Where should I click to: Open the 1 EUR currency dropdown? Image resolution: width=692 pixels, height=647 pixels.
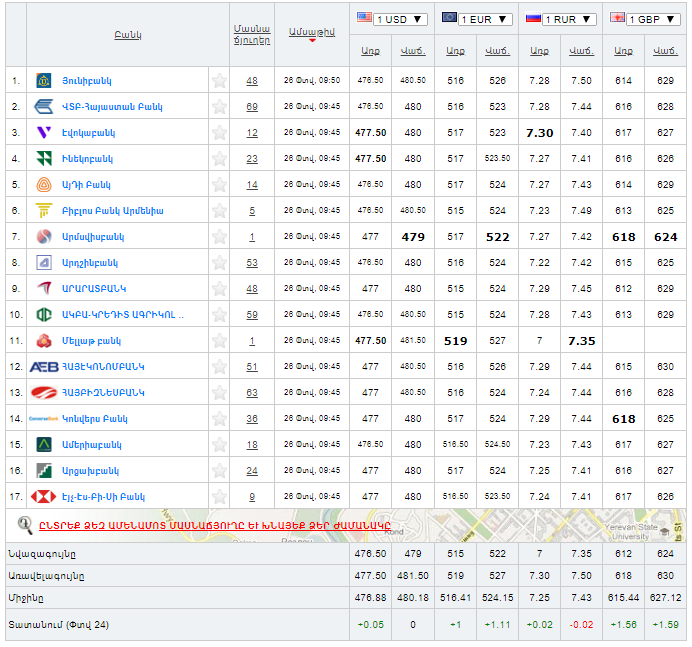[476, 19]
